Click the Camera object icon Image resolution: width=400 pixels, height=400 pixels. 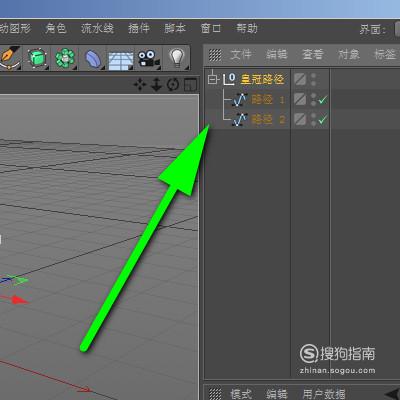tap(148, 59)
